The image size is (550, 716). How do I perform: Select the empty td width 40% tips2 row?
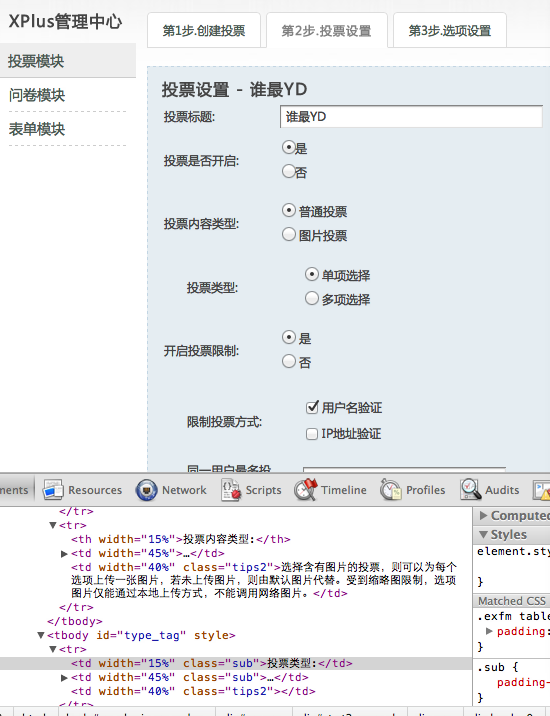point(193,691)
